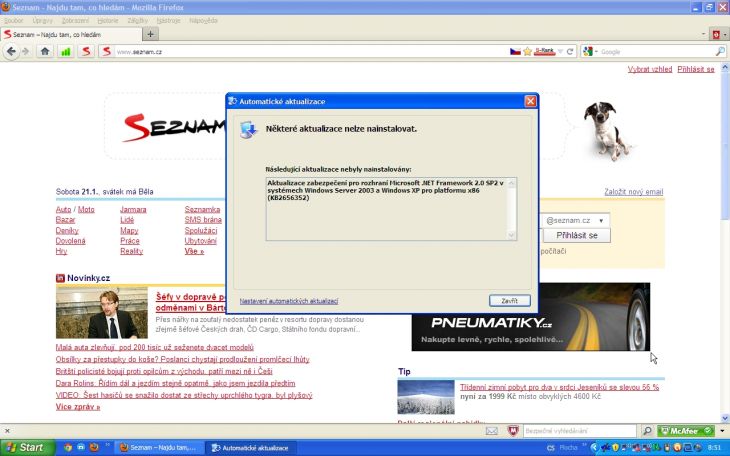Open the Nástroje menu
Screen dimensions: 730x456
[x=168, y=20]
